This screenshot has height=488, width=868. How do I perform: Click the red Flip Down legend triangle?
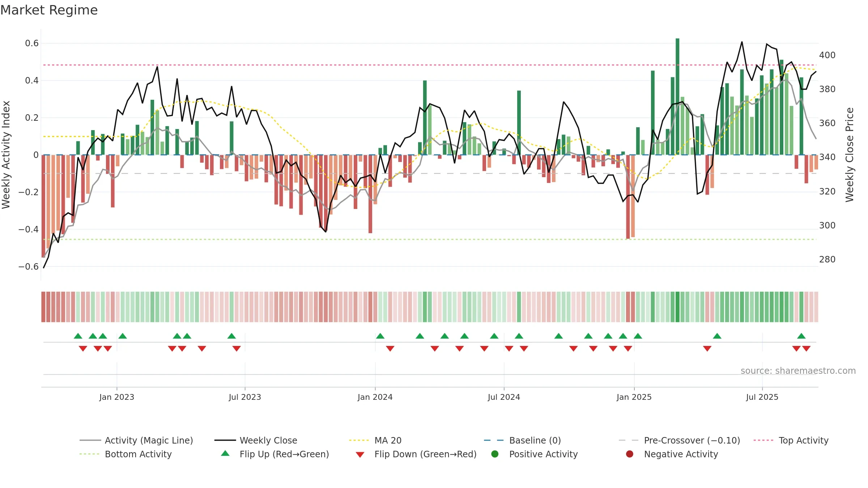tap(360, 455)
